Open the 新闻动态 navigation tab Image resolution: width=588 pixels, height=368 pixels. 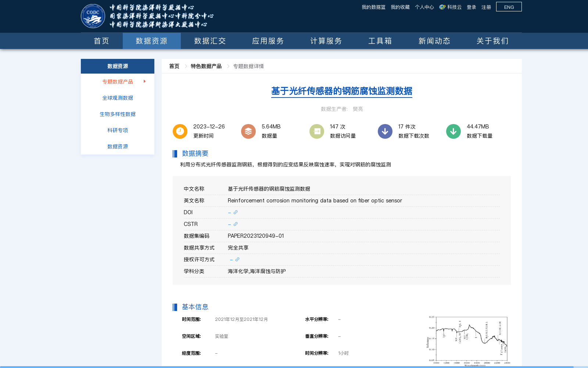coord(434,41)
